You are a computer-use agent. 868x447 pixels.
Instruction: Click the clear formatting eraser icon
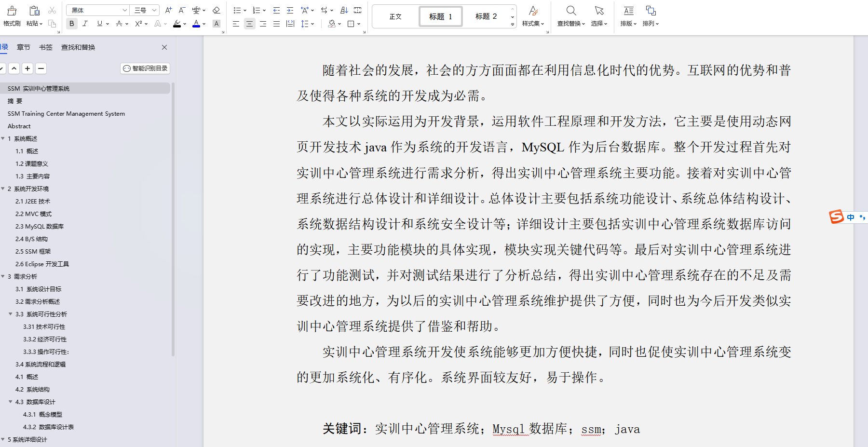(x=216, y=10)
